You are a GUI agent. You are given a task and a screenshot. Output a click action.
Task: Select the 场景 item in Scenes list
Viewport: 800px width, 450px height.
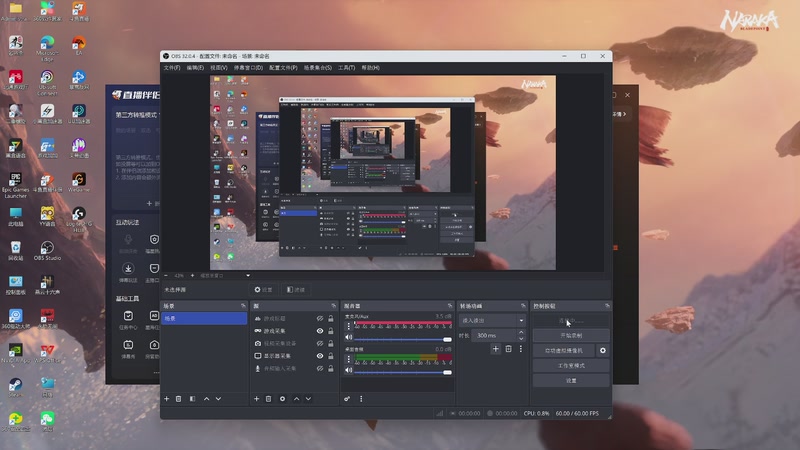(x=204, y=318)
